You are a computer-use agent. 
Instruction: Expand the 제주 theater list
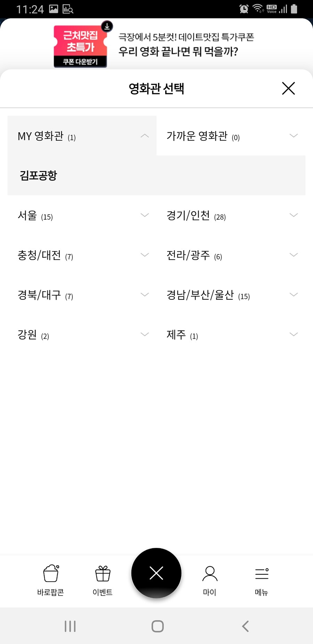click(x=231, y=334)
